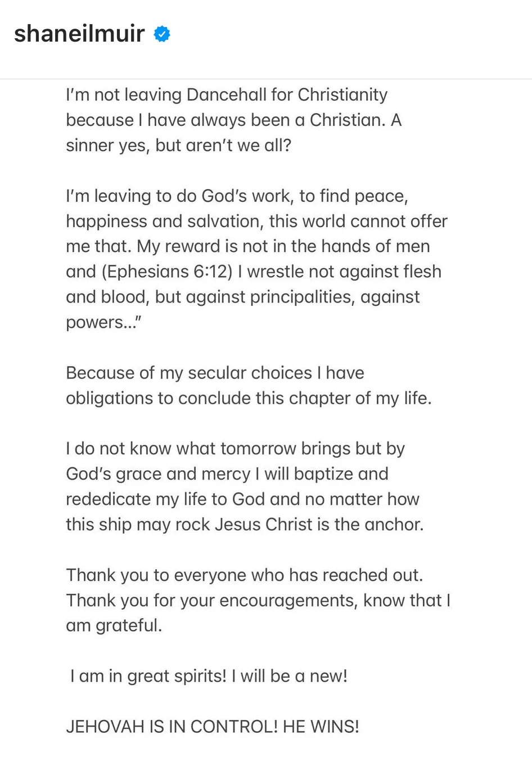Click the "but against principalities, against" line
The height and width of the screenshot is (757, 532).
coord(243,298)
